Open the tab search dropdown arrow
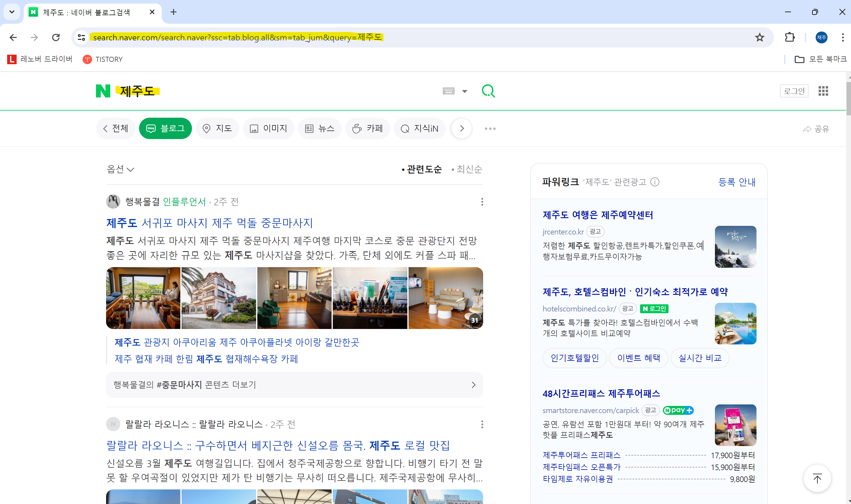Image resolution: width=851 pixels, height=504 pixels. coord(12,12)
